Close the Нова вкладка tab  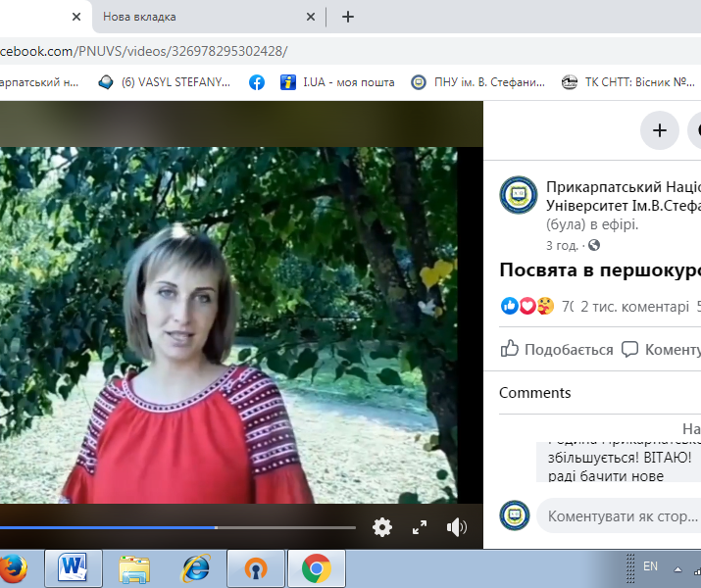click(x=311, y=17)
